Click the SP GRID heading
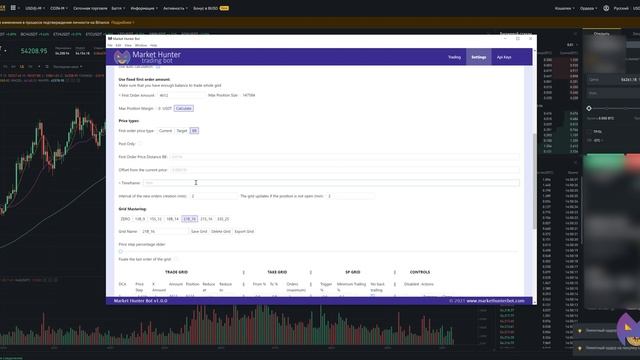 (x=353, y=272)
